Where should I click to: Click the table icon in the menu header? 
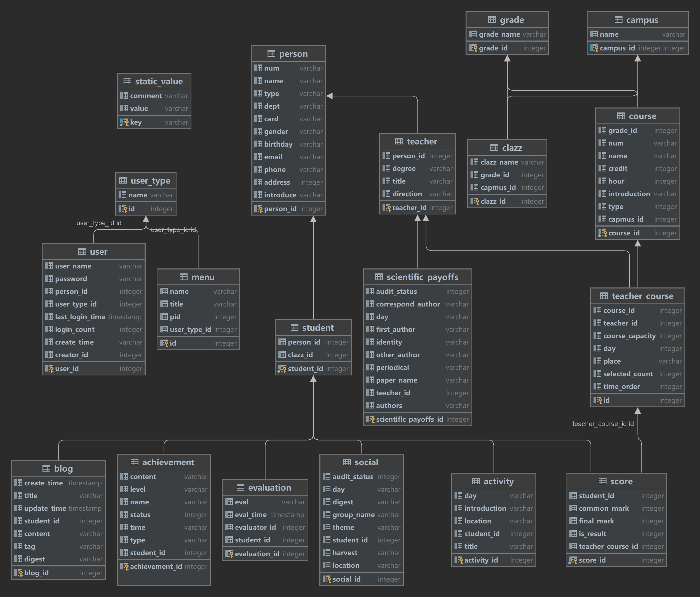click(183, 277)
